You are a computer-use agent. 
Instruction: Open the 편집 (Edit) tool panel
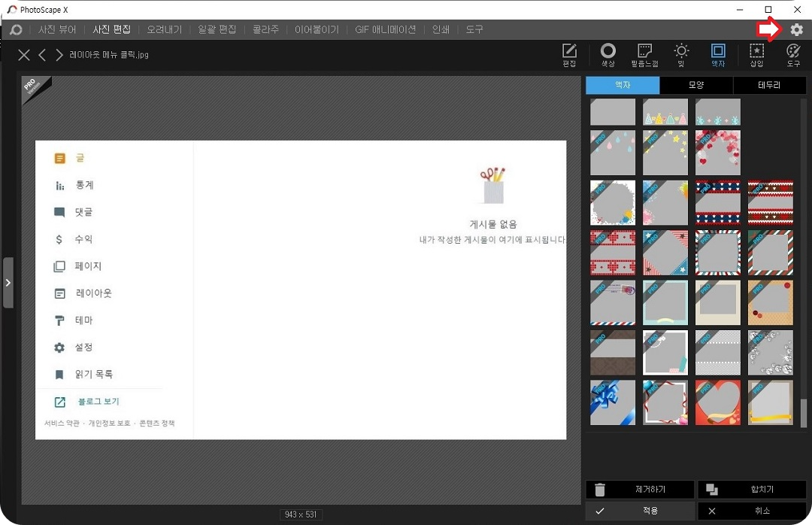click(569, 55)
